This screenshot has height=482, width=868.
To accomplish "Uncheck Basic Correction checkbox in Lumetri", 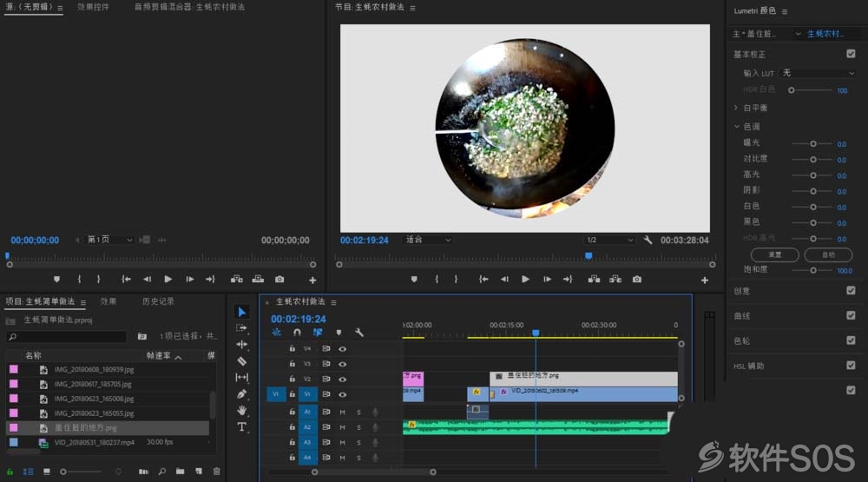I will point(851,54).
